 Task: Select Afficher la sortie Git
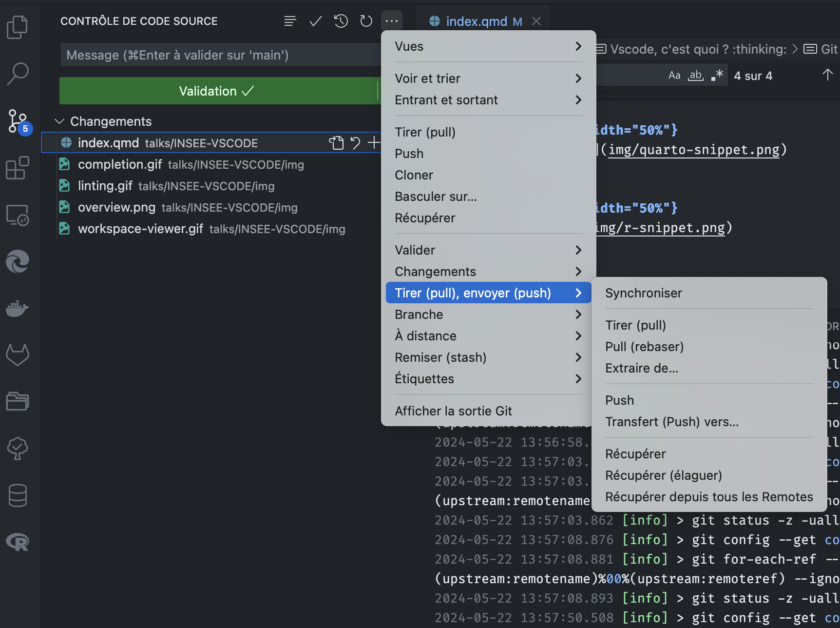pyautogui.click(x=453, y=411)
